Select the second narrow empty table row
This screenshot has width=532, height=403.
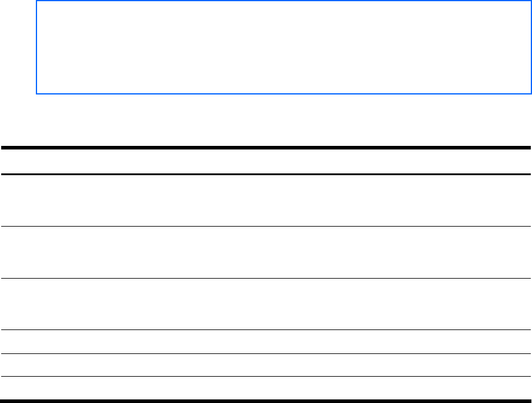point(266,365)
